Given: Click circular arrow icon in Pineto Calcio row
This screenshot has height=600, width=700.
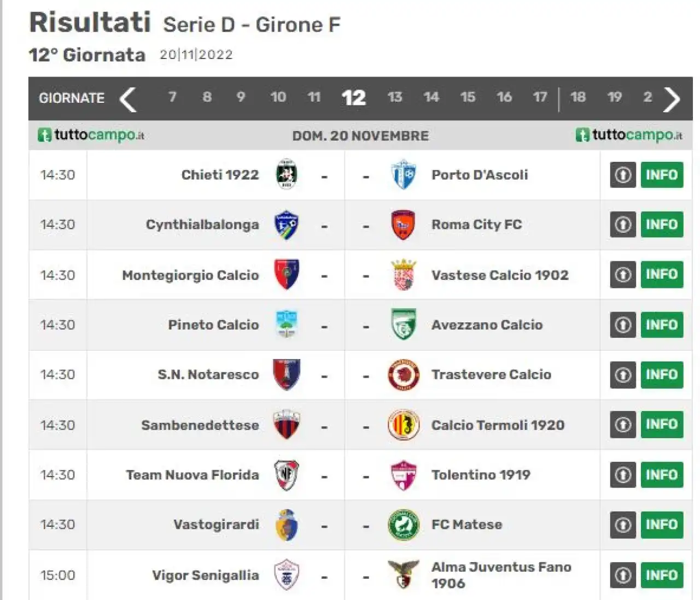Looking at the screenshot, I should [x=623, y=325].
